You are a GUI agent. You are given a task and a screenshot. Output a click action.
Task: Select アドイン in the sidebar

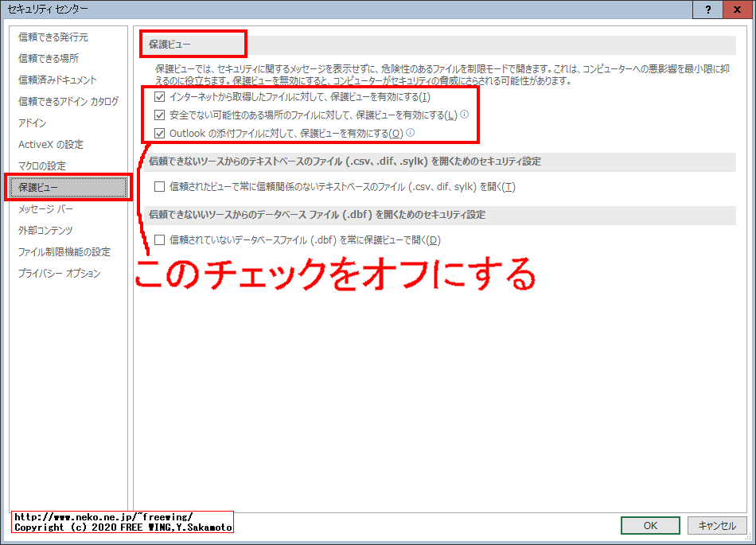pyautogui.click(x=32, y=123)
